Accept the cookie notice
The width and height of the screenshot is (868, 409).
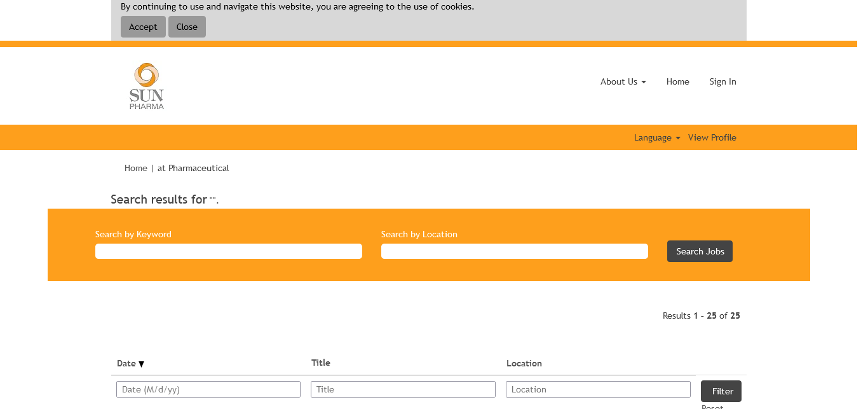pyautogui.click(x=143, y=27)
